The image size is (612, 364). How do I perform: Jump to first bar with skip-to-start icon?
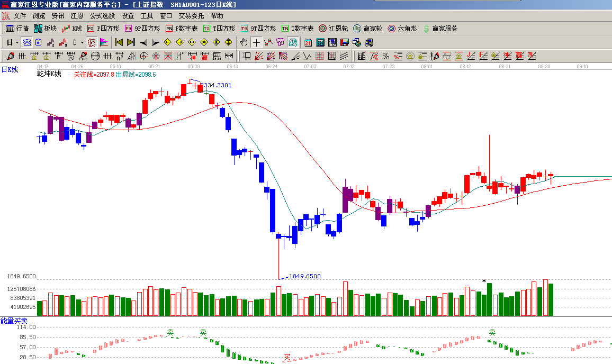[x=119, y=42]
